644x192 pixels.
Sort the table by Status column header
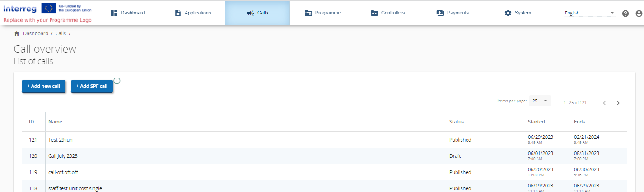[x=456, y=122]
